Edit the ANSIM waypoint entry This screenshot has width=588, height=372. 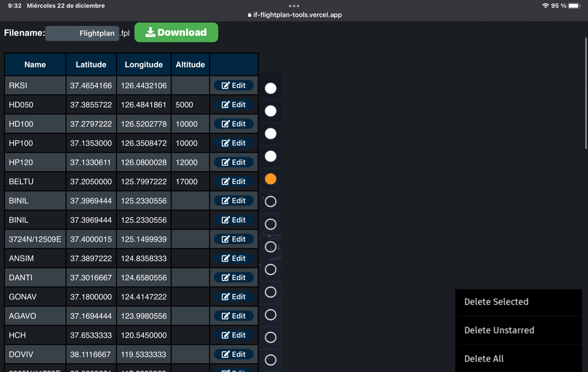point(233,258)
